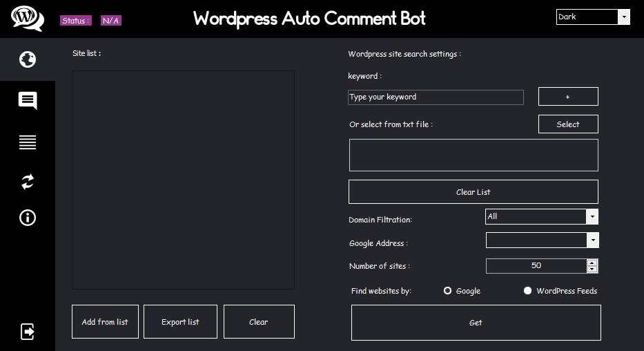Select the WordPress Feeds radio button

pos(528,291)
